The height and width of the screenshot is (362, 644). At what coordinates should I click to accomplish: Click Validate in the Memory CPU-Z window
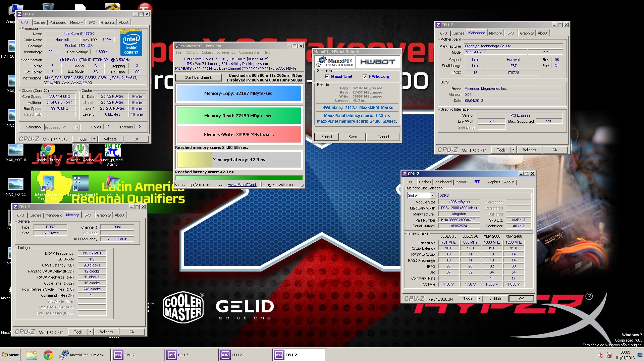click(x=106, y=332)
